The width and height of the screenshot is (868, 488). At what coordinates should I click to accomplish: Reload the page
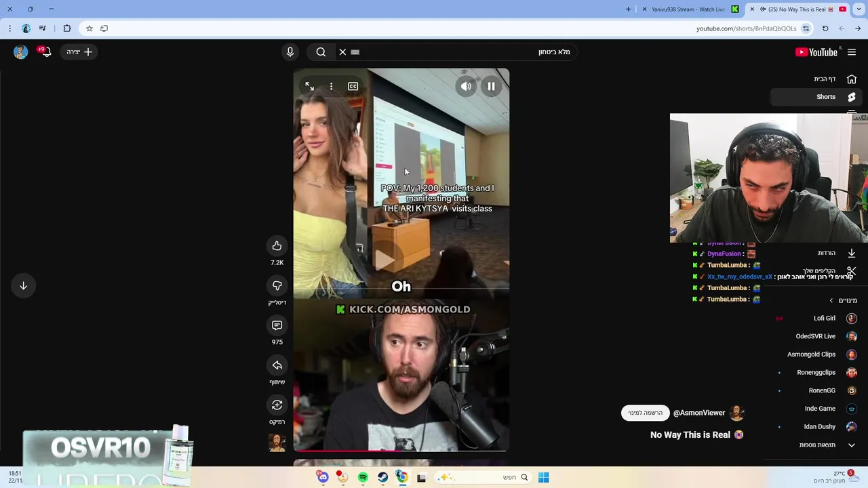[825, 28]
